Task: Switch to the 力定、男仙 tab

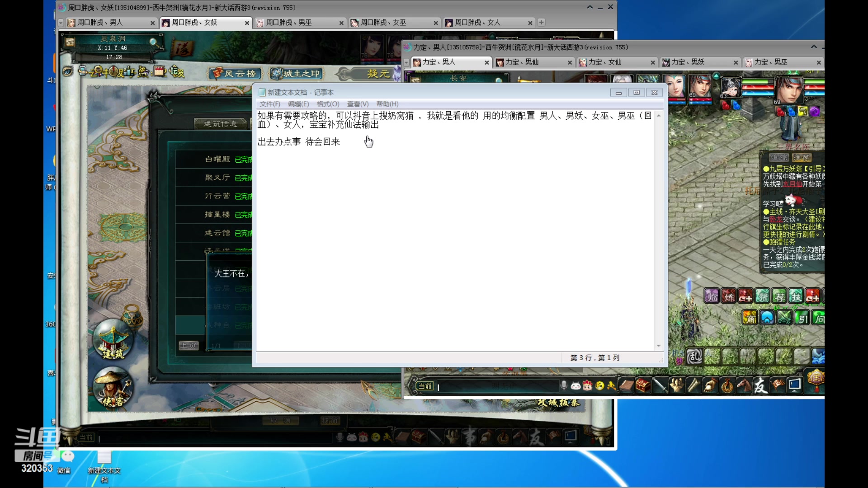Action: tap(534, 62)
